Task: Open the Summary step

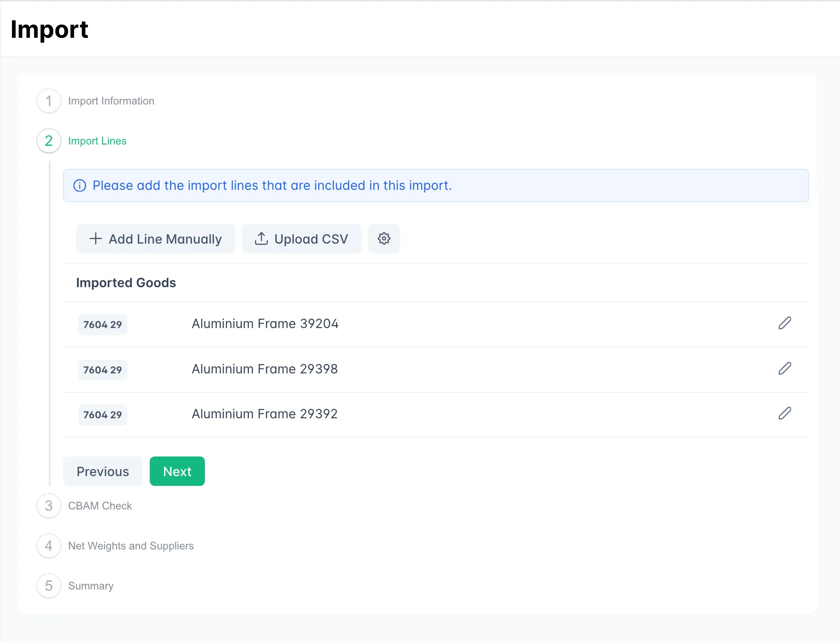Action: coord(91,586)
